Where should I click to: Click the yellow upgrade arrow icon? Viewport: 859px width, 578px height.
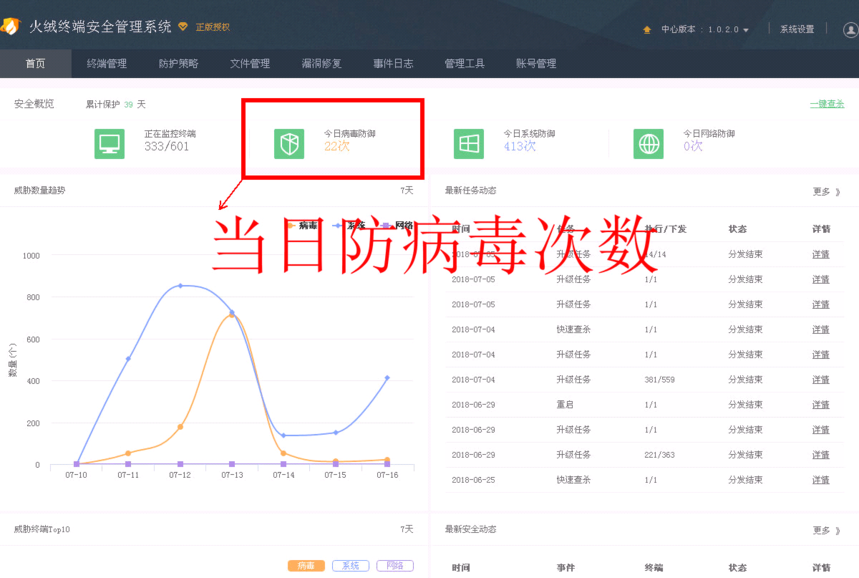[647, 28]
